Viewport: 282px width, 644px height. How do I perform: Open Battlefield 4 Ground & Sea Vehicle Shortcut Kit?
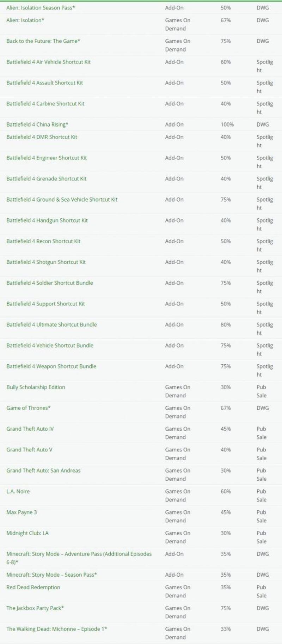(62, 199)
